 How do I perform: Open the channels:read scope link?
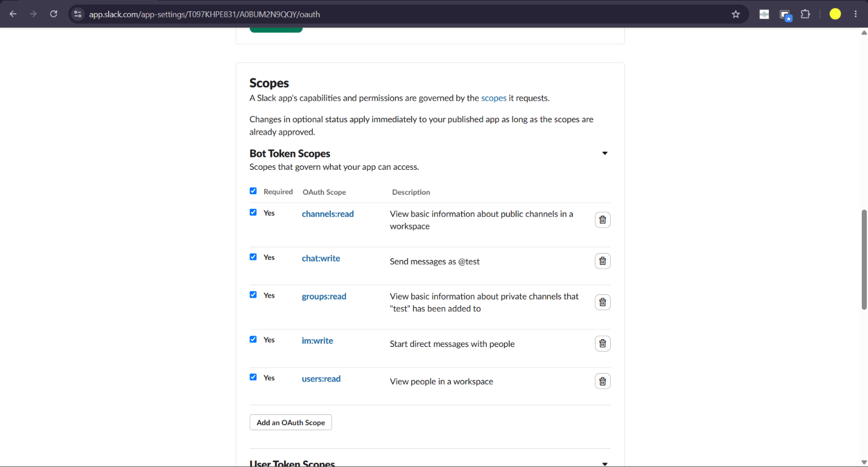pyautogui.click(x=328, y=214)
